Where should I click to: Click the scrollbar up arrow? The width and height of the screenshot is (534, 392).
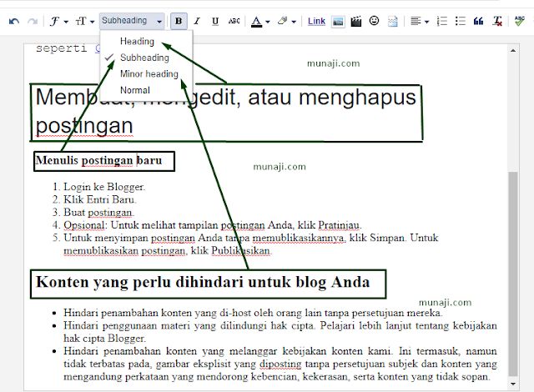[x=513, y=51]
